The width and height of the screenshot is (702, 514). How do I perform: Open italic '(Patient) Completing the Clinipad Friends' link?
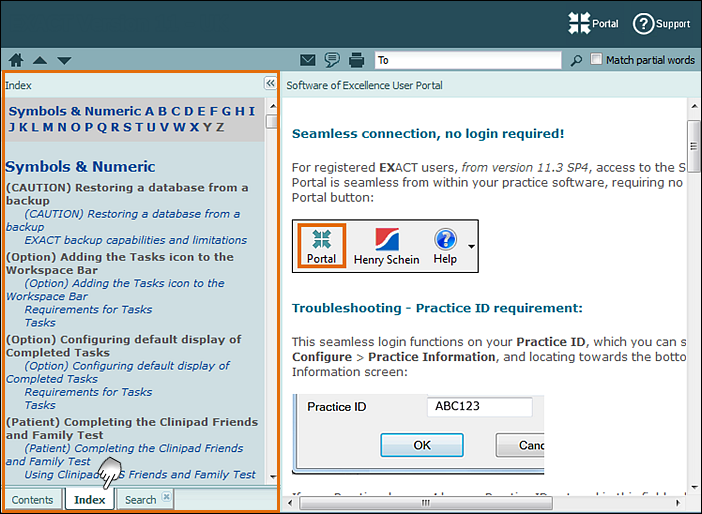[x=124, y=454]
